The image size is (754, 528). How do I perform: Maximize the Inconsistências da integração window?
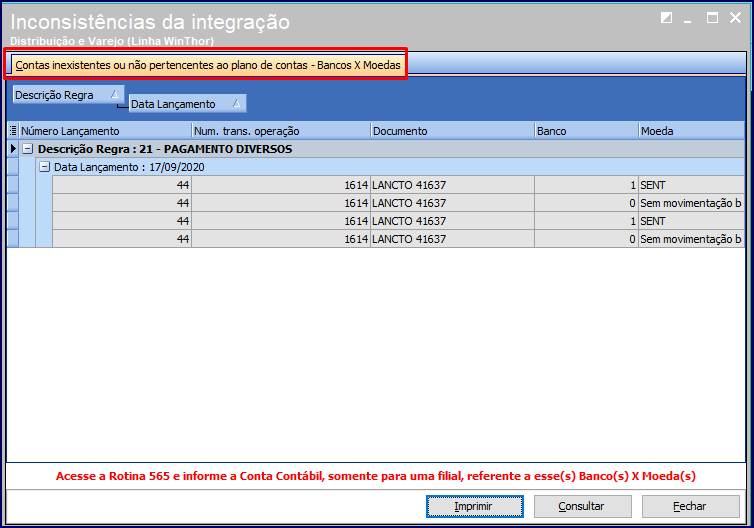tap(712, 18)
